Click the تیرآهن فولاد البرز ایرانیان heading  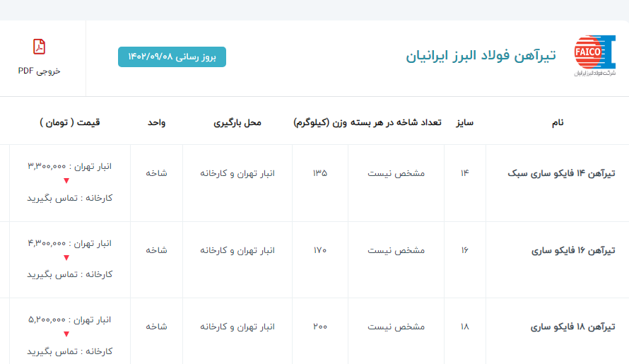[x=481, y=55]
